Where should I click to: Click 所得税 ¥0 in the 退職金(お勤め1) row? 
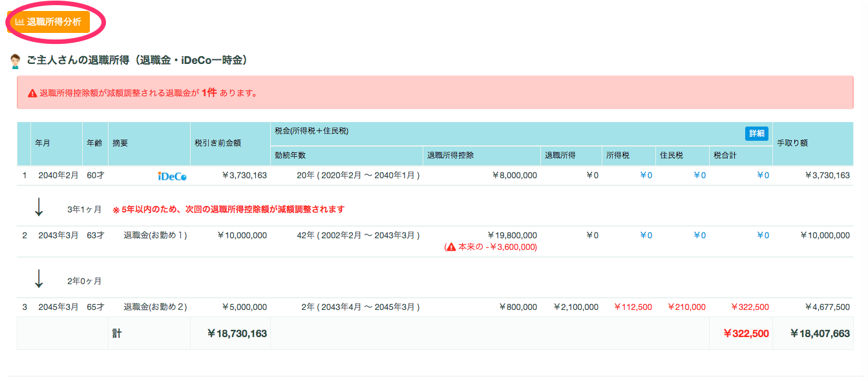point(646,236)
